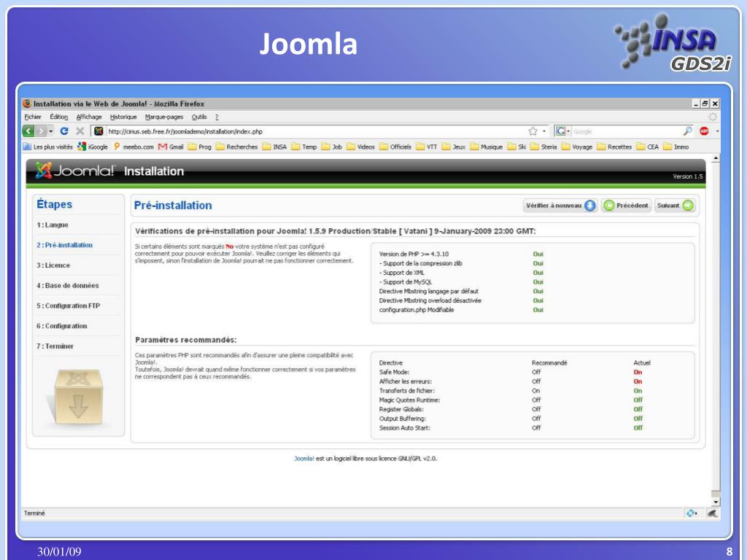Open the Édition menu
This screenshot has height=560, width=747.
pos(59,117)
